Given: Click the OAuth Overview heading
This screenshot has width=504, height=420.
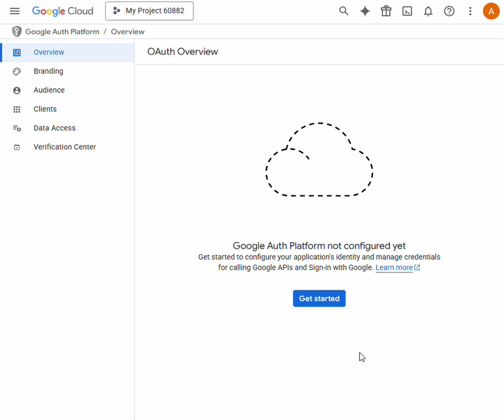Looking at the screenshot, I should click(x=183, y=52).
